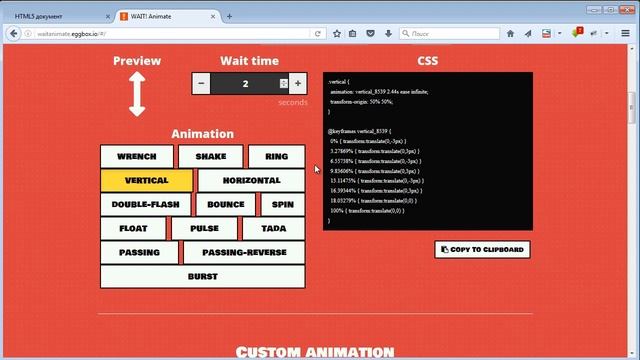Click the wait time number field
This screenshot has height=360, width=640.
point(245,84)
